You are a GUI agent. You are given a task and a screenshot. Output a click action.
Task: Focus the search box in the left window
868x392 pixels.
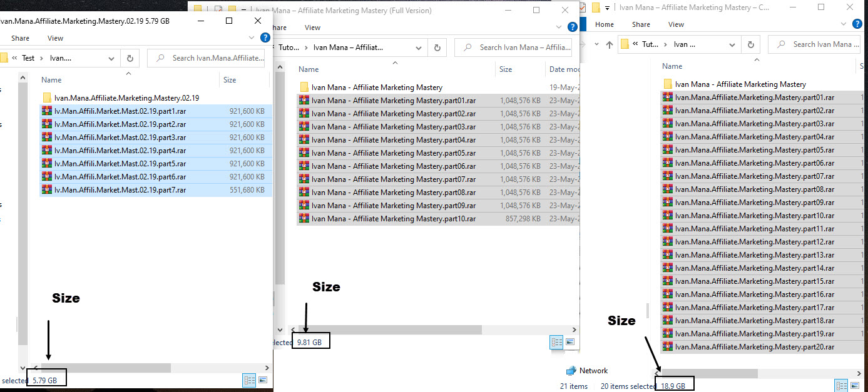coord(206,58)
